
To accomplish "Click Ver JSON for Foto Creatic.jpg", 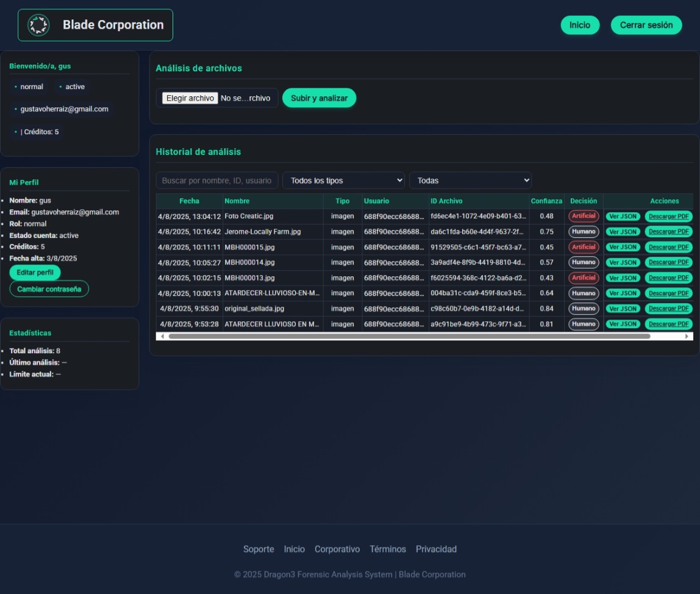I will point(623,216).
